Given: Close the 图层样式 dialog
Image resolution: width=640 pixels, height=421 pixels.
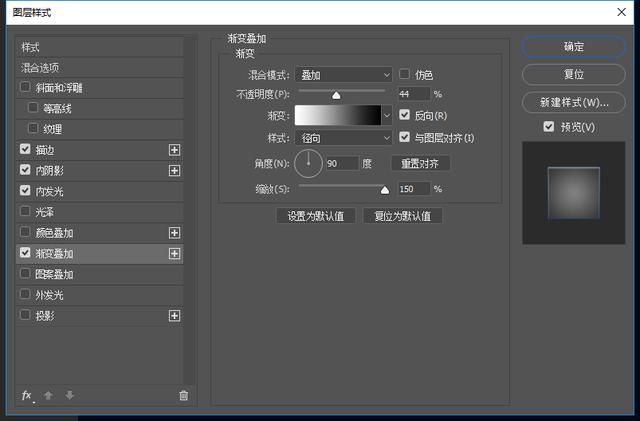Looking at the screenshot, I should 621,12.
